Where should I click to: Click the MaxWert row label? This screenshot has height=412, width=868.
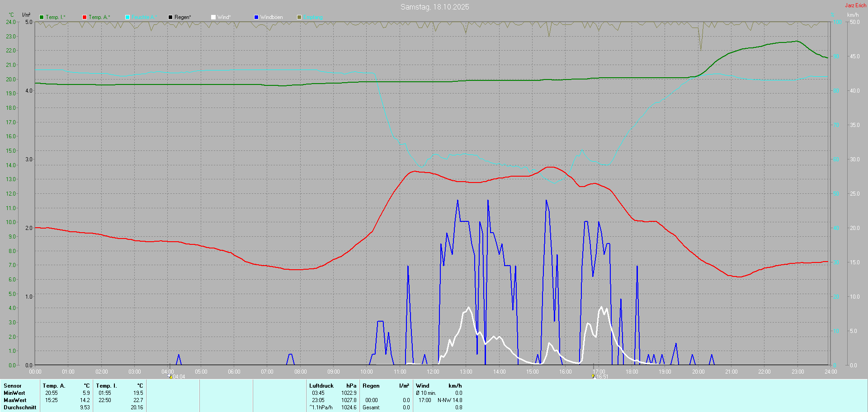point(15,400)
